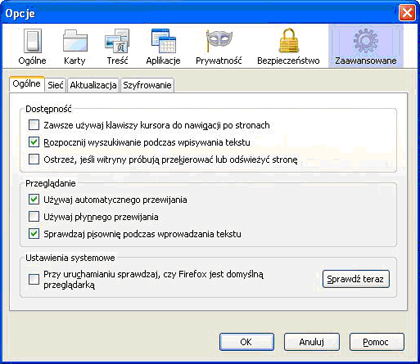Click the Dostępność group label

pos(49,109)
